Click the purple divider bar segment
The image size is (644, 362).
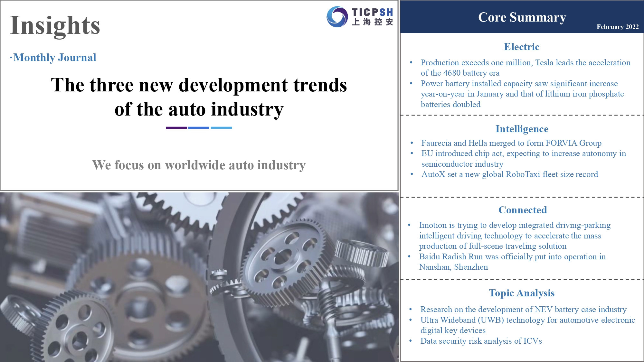(176, 128)
